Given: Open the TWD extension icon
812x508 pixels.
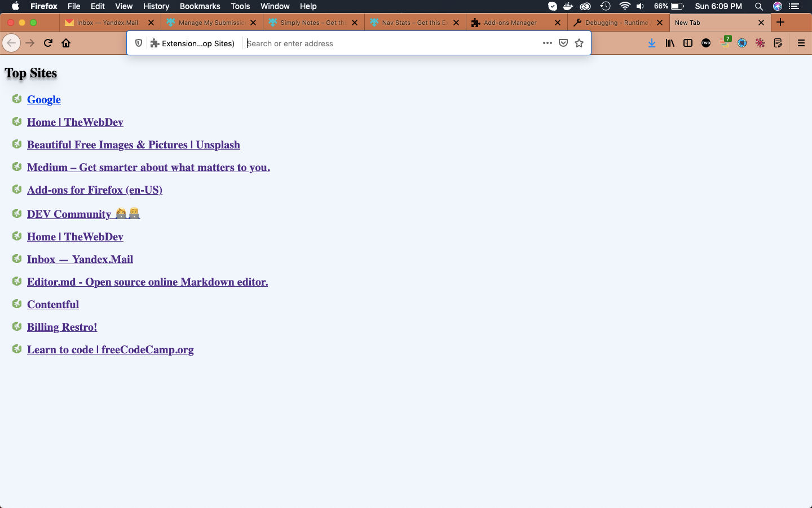Looking at the screenshot, I should tap(706, 43).
